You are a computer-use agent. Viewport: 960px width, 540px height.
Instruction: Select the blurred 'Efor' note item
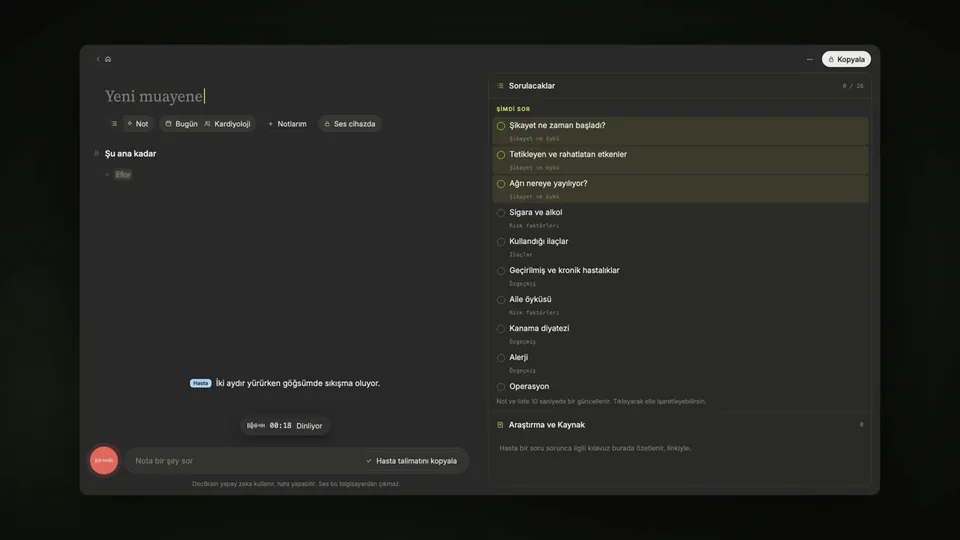(123, 174)
